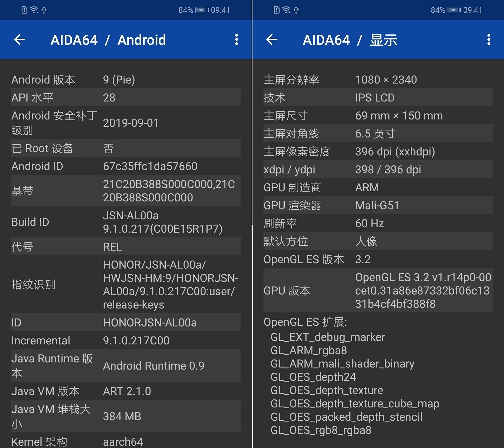
Task: Select extension 'GL_OES_depth_texture'
Action: point(327,391)
